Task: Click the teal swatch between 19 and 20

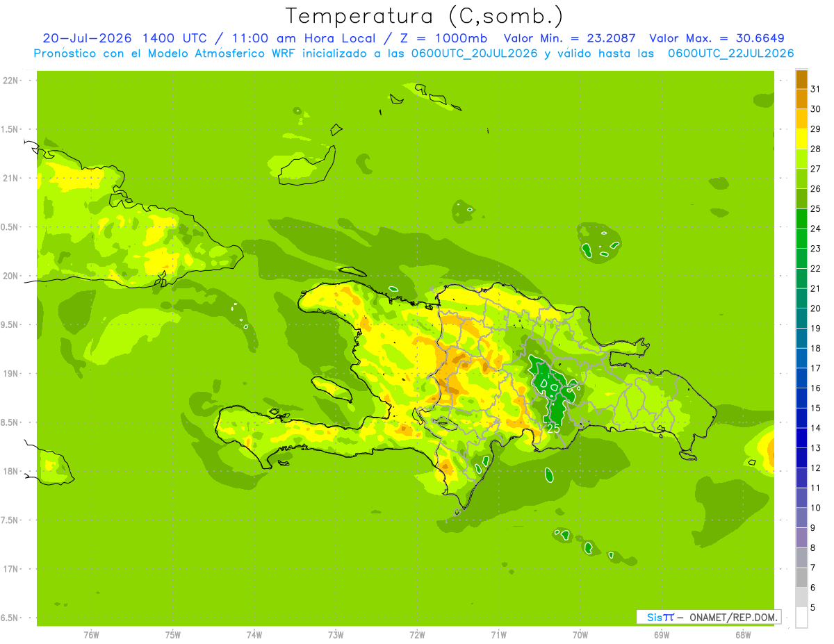Action: click(801, 318)
